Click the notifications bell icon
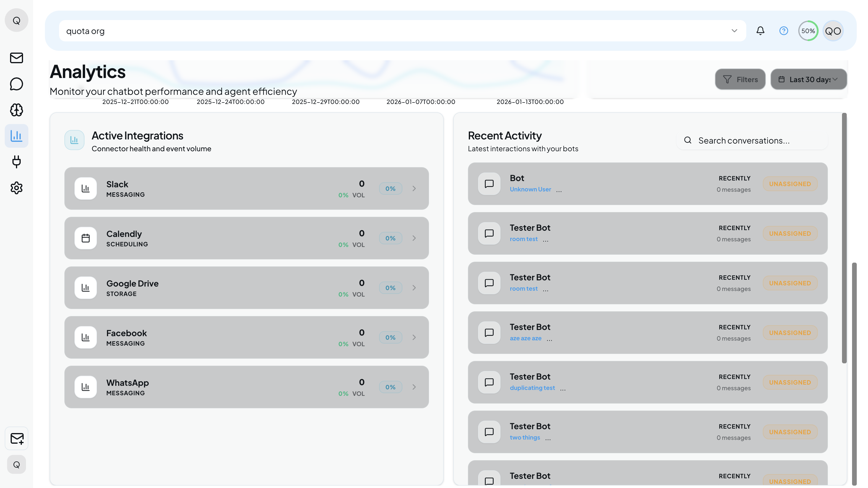 (x=760, y=31)
